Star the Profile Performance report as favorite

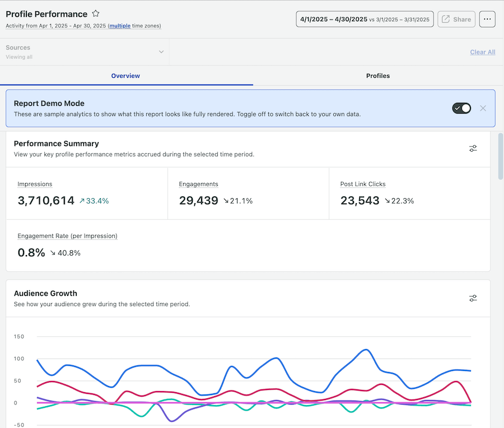point(96,14)
